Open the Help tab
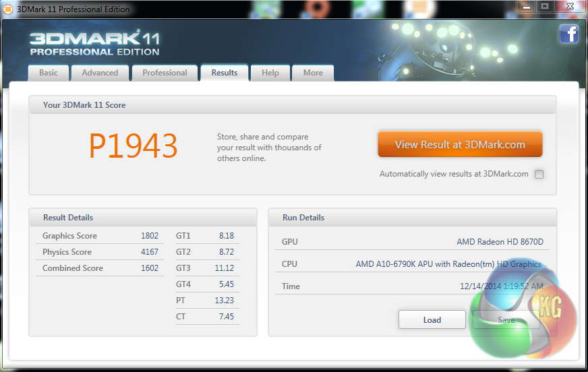 click(x=270, y=73)
